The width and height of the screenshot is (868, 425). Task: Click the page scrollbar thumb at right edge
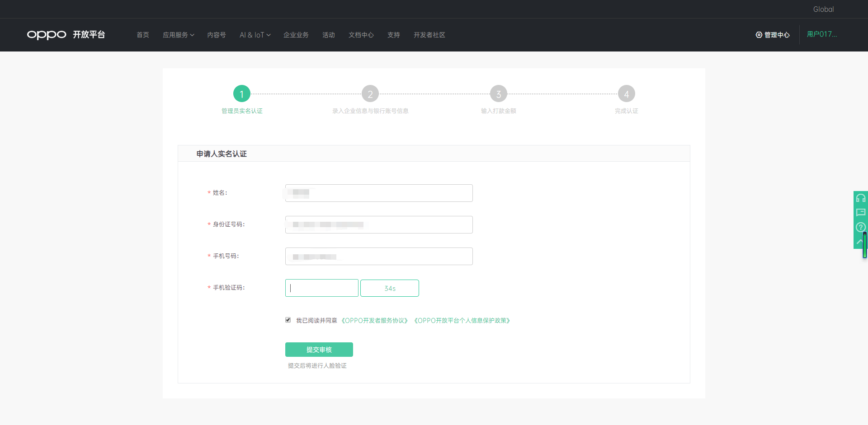[x=865, y=245]
